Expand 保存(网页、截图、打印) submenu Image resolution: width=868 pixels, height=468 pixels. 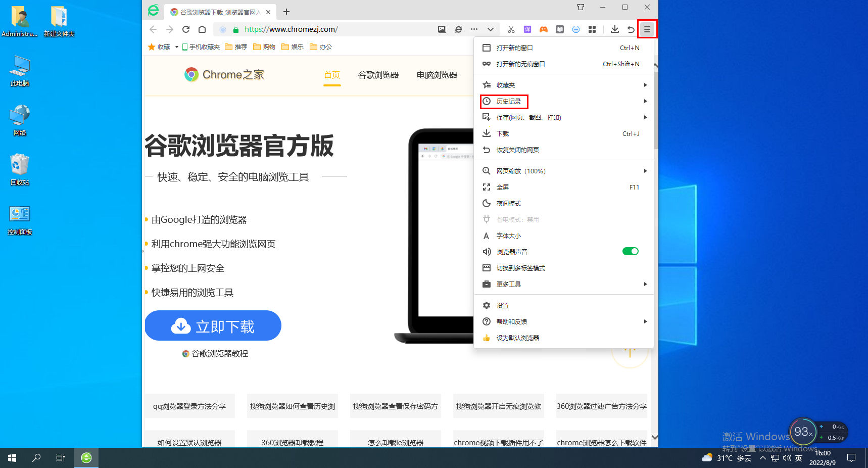click(x=564, y=117)
